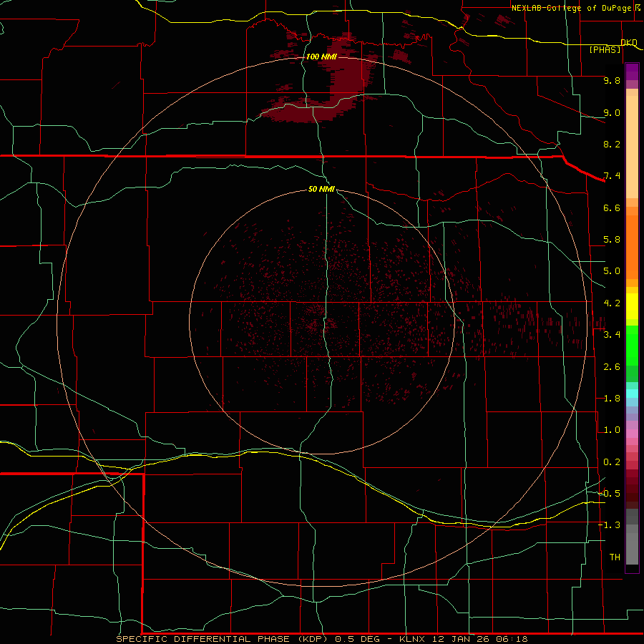
Task: Click the 4.2 scale value
Action: (x=612, y=303)
